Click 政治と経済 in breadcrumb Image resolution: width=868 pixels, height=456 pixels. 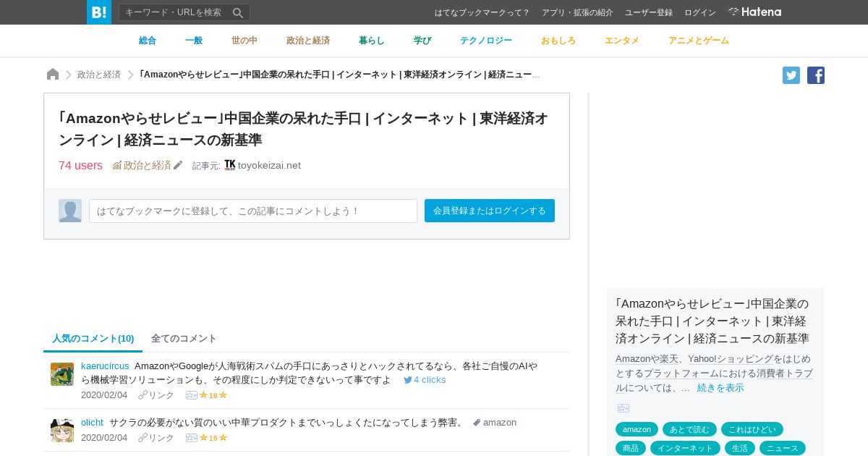click(x=99, y=75)
